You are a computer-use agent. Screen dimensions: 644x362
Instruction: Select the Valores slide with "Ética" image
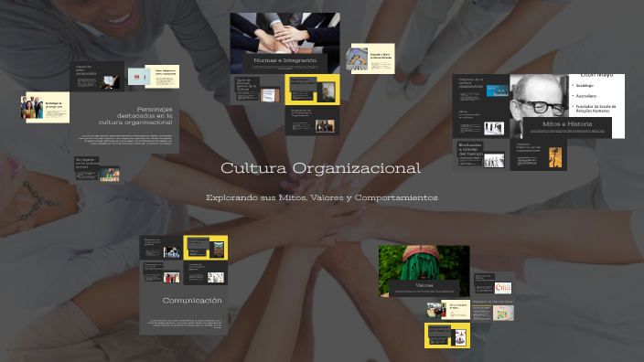click(492, 284)
